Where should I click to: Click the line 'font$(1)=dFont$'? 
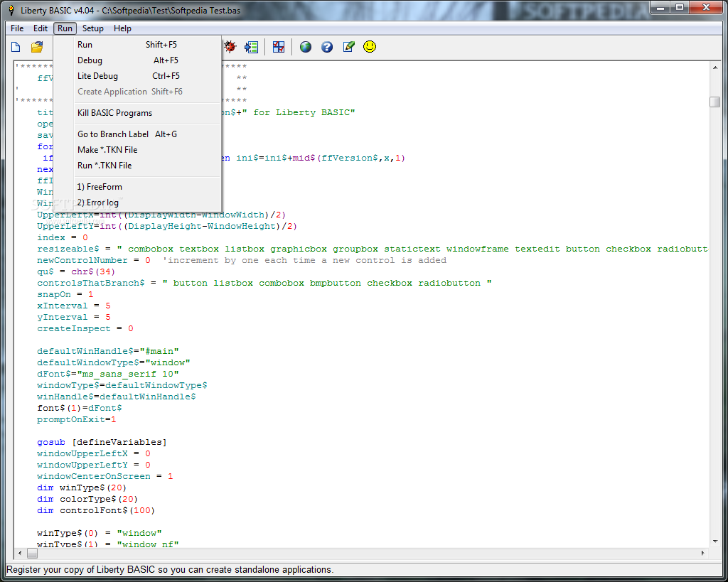tap(80, 409)
